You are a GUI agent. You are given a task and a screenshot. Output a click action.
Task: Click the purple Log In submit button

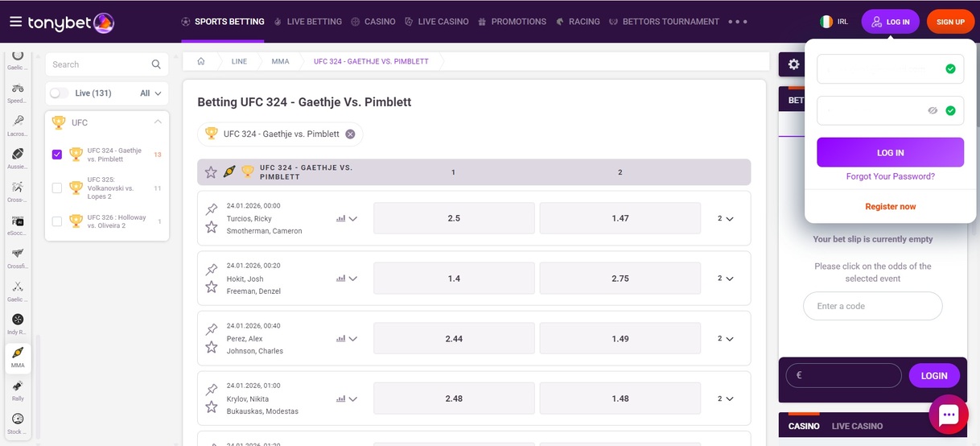pyautogui.click(x=890, y=152)
